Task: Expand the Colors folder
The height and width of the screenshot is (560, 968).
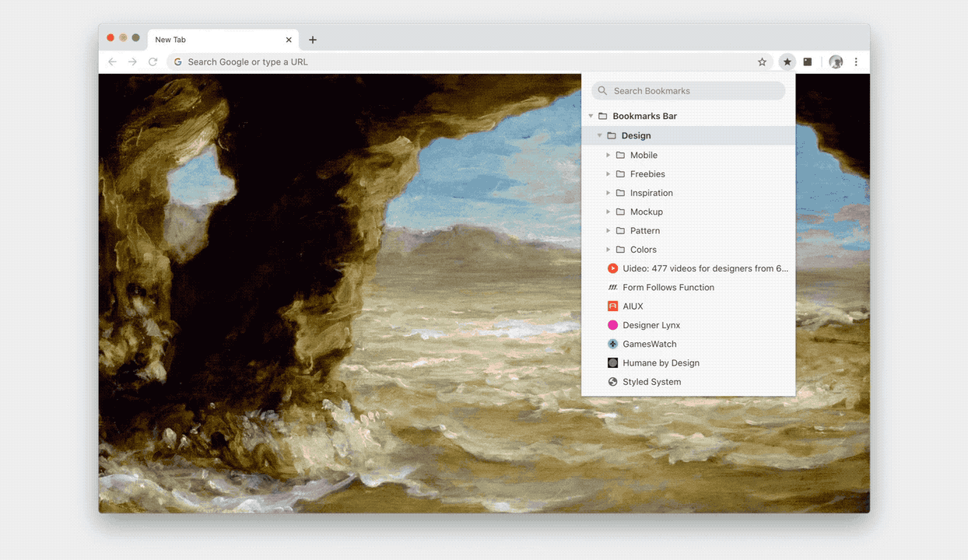Action: [609, 250]
